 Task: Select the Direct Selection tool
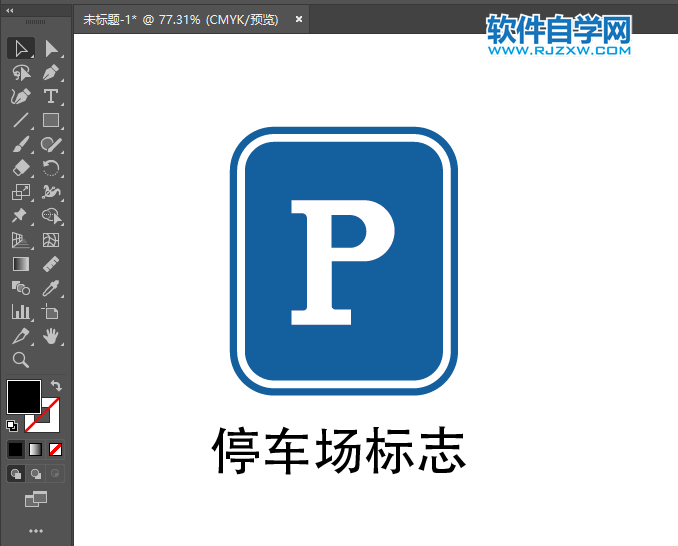pyautogui.click(x=51, y=48)
